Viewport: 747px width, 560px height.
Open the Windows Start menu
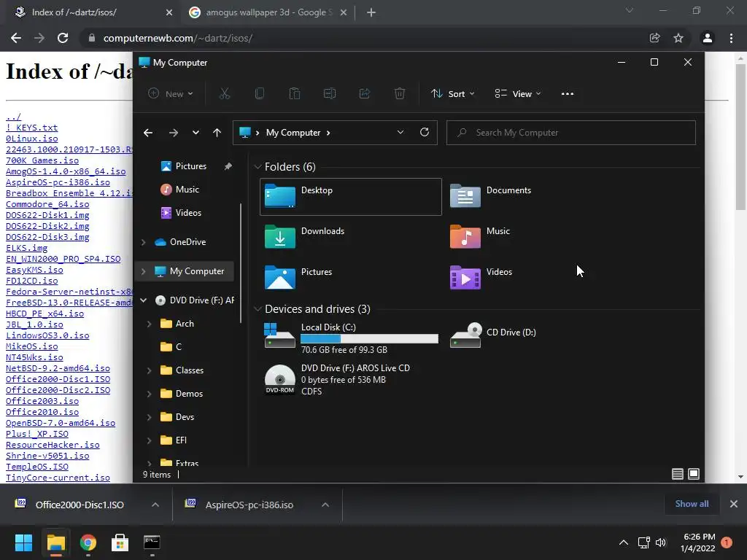[23, 542]
